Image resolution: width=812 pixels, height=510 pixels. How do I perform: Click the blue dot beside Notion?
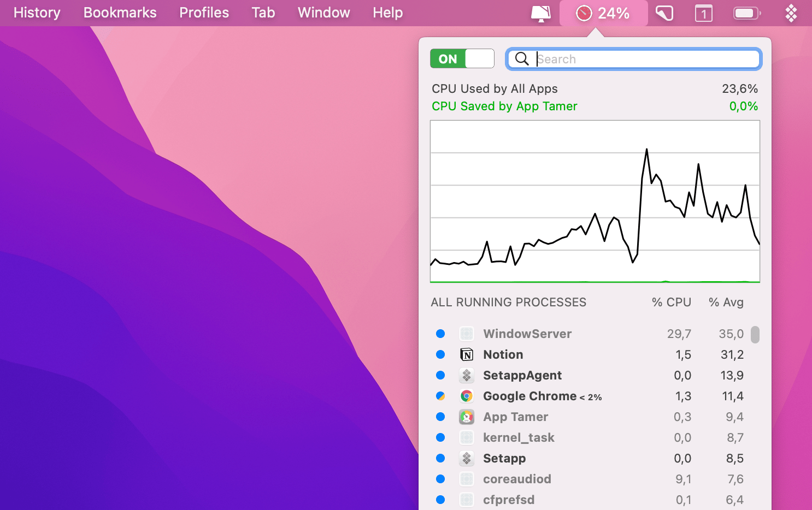pyautogui.click(x=440, y=354)
